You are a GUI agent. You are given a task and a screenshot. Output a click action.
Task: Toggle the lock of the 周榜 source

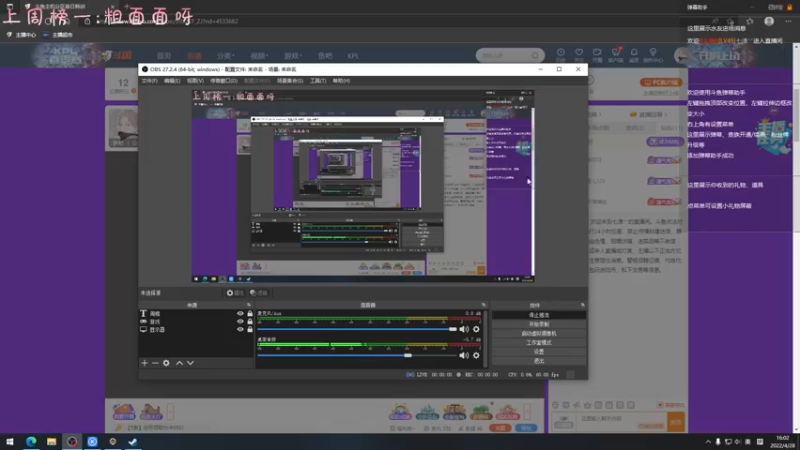pyautogui.click(x=250, y=313)
